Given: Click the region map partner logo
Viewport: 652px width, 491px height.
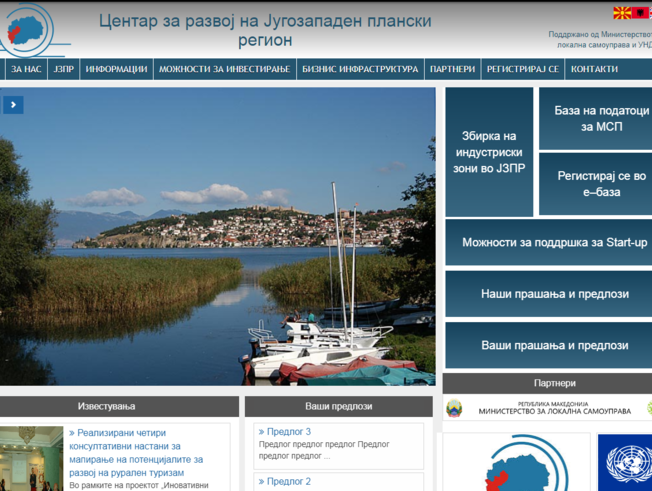Looking at the screenshot, I should (514, 462).
